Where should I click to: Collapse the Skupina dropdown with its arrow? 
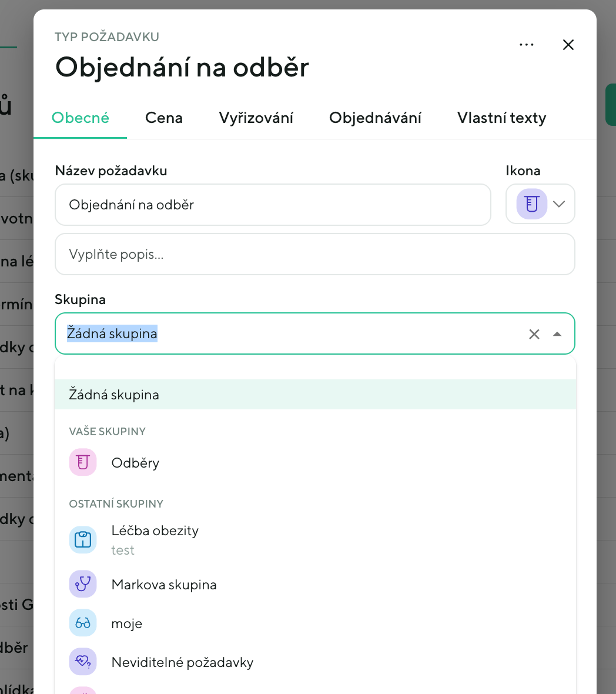tap(557, 333)
